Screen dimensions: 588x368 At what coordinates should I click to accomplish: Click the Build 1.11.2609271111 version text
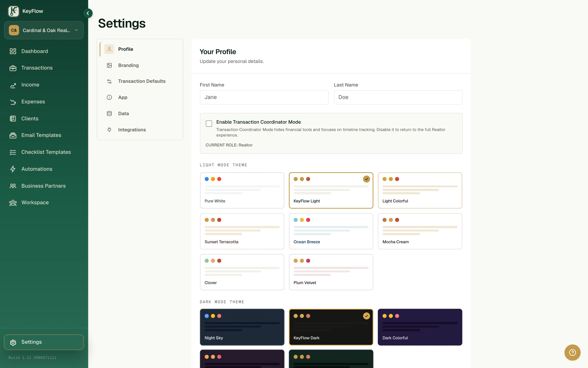[x=32, y=358]
